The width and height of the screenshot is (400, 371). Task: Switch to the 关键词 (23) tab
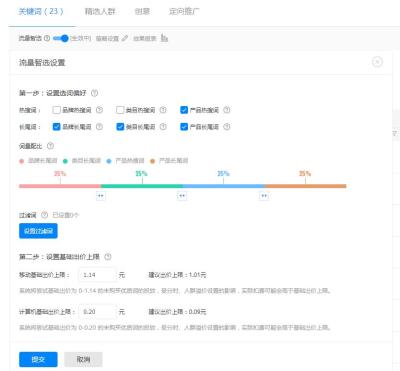pos(41,11)
